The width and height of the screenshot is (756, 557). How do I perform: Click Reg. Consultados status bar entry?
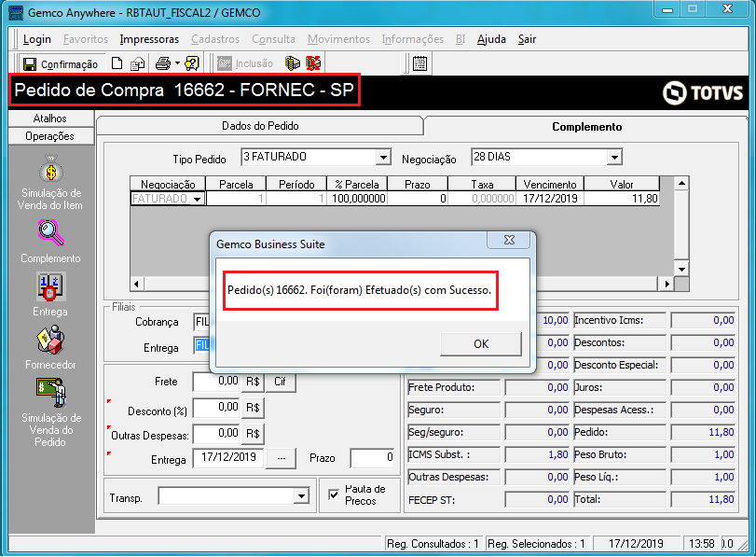tap(433, 544)
